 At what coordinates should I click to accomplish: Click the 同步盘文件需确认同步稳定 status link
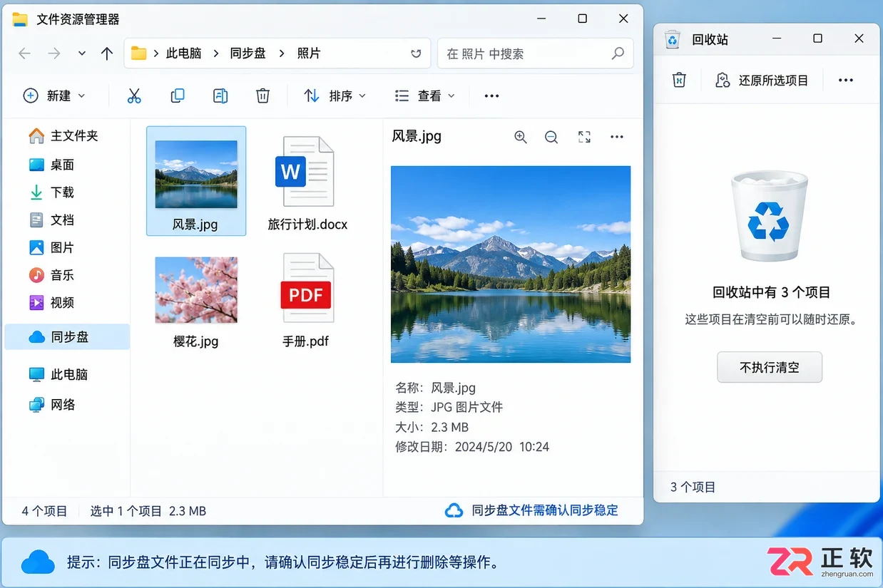pos(545,510)
